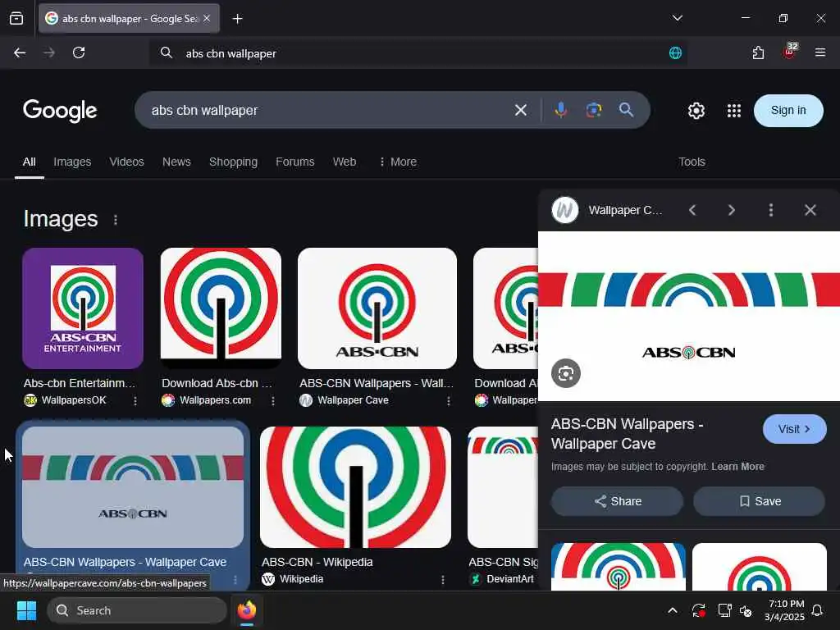Expand the list all tabs chevron
Image resolution: width=840 pixels, height=630 pixels.
tap(677, 18)
